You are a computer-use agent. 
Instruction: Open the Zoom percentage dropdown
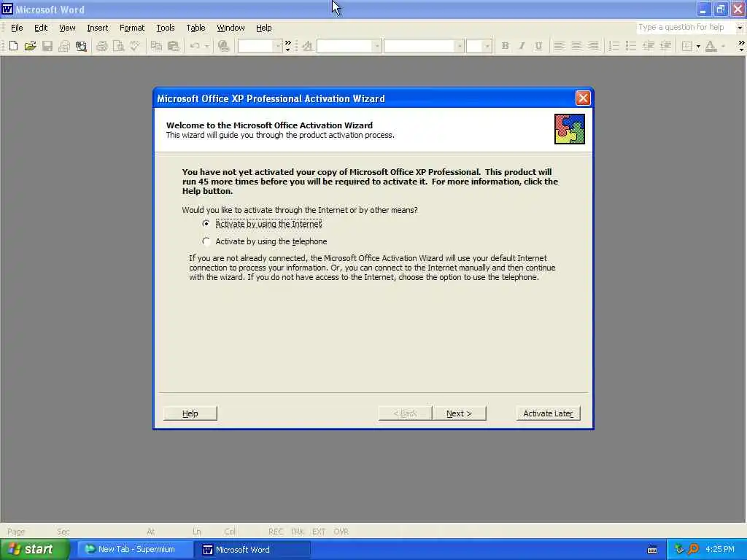pyautogui.click(x=277, y=46)
